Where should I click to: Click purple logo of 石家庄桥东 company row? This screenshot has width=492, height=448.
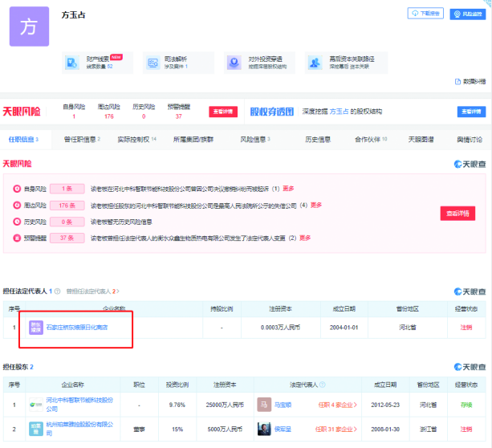(x=36, y=328)
